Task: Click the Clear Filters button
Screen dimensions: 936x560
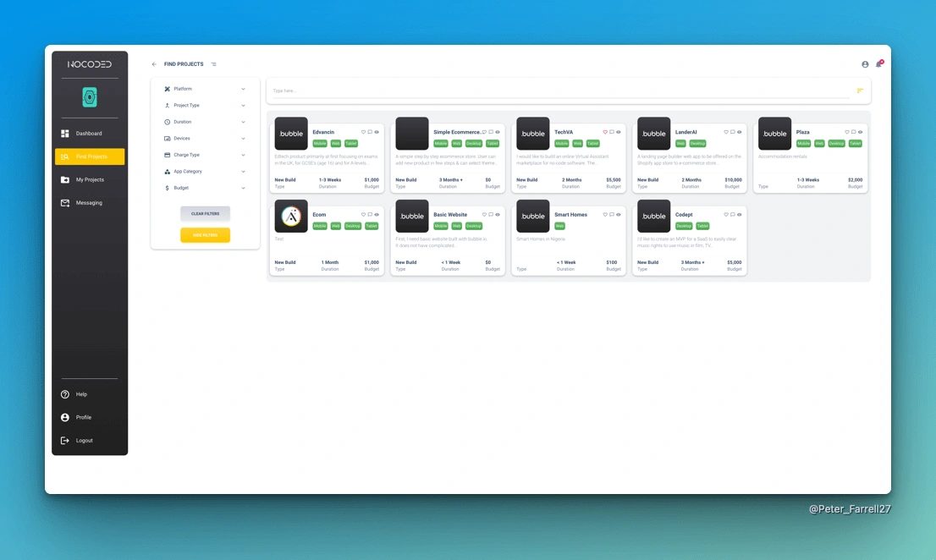Action: 206,213
